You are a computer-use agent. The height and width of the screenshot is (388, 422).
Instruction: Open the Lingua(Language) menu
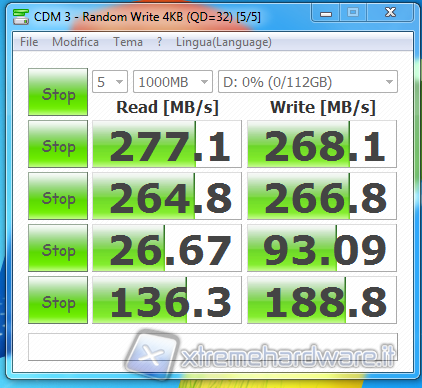(224, 42)
